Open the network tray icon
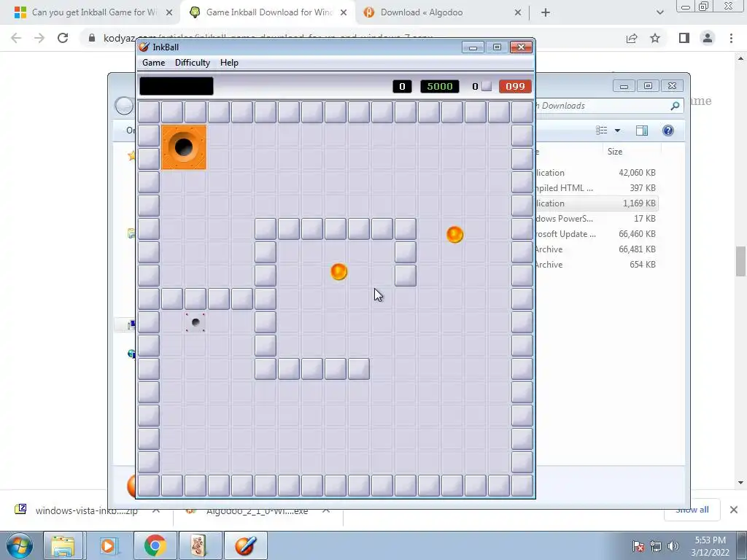Screen dimensions: 747x560 coord(656,546)
